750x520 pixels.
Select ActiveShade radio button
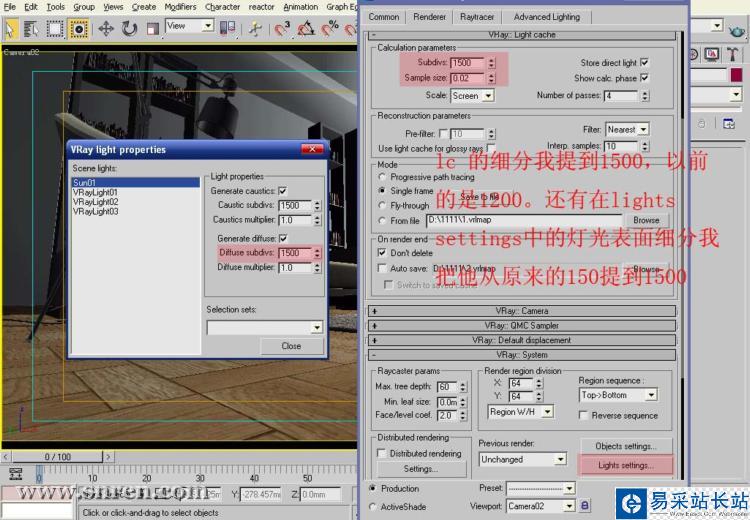point(373,507)
